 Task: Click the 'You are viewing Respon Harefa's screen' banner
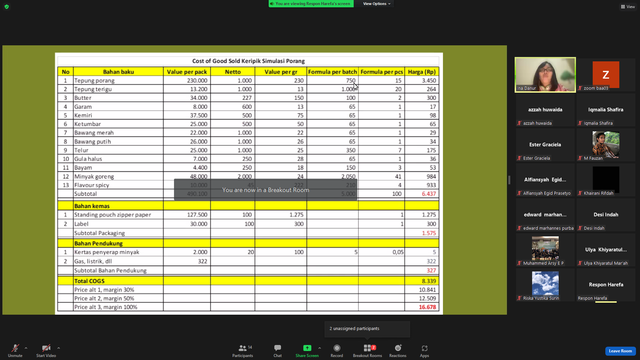[311, 4]
